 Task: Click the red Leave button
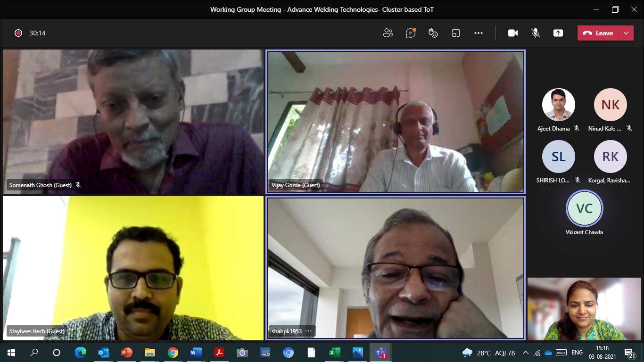coord(598,33)
